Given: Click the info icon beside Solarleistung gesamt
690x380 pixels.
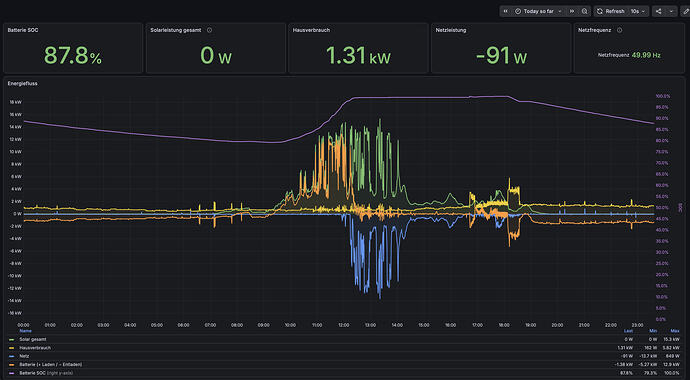Looking at the screenshot, I should (x=209, y=30).
